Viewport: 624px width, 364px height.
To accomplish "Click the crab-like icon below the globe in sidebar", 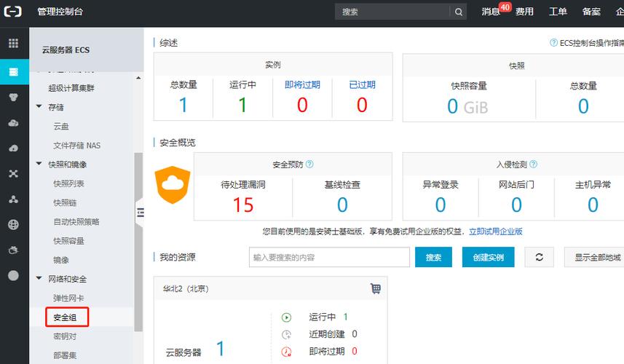I will click(14, 250).
